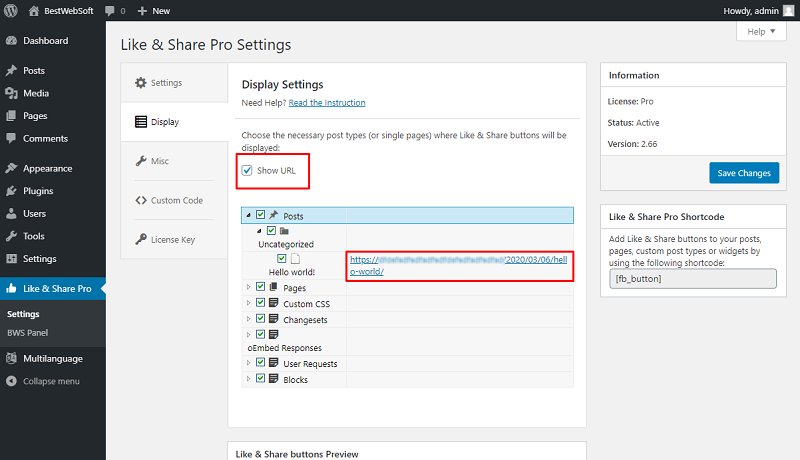Click the Version: 2.66 text
The width and height of the screenshot is (800, 460).
point(632,144)
